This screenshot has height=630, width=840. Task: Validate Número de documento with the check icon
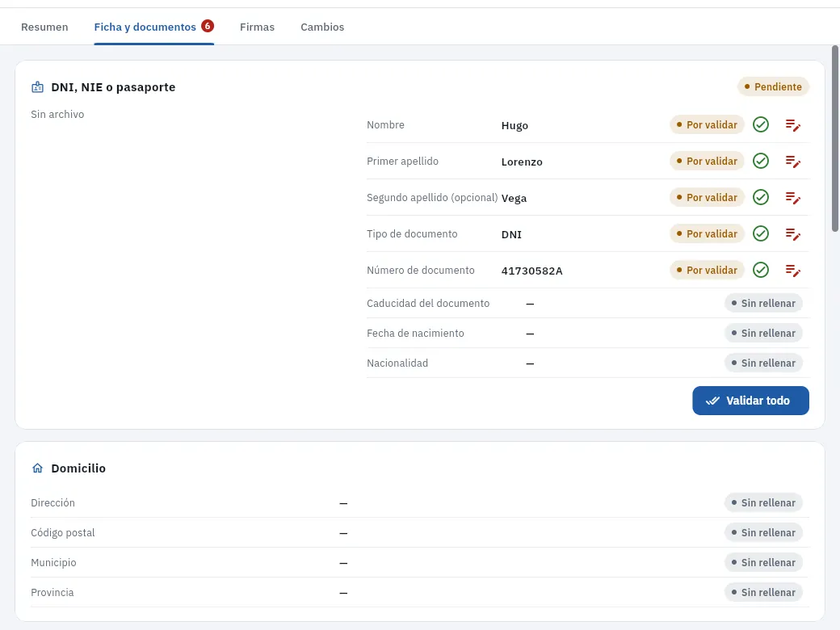[761, 271]
